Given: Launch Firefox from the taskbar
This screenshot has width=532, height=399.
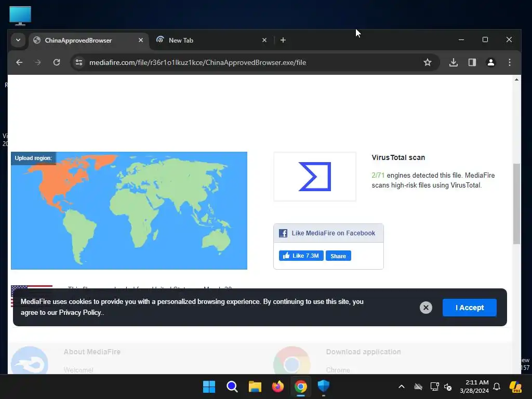Looking at the screenshot, I should pos(278,387).
